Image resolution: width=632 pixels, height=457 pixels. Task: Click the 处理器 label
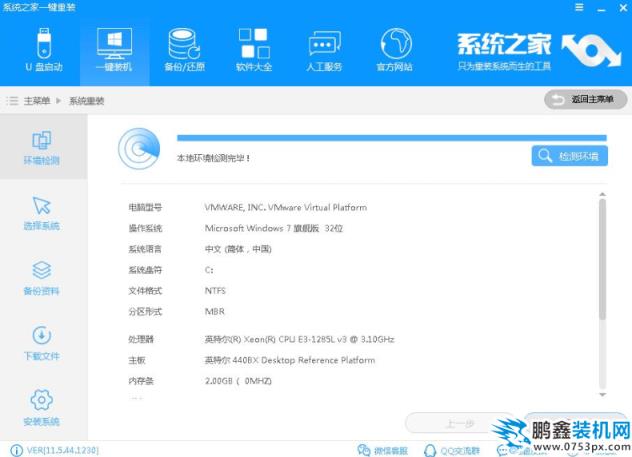[141, 339]
